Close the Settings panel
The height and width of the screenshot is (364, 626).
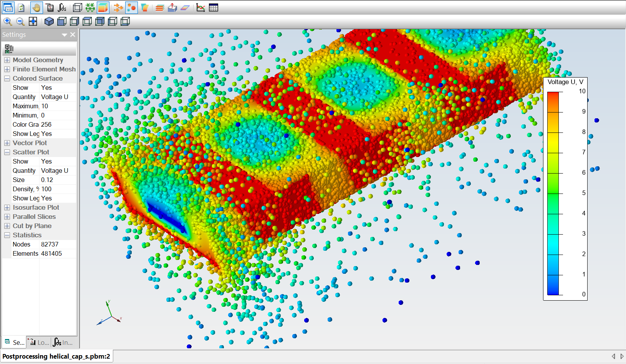point(73,35)
